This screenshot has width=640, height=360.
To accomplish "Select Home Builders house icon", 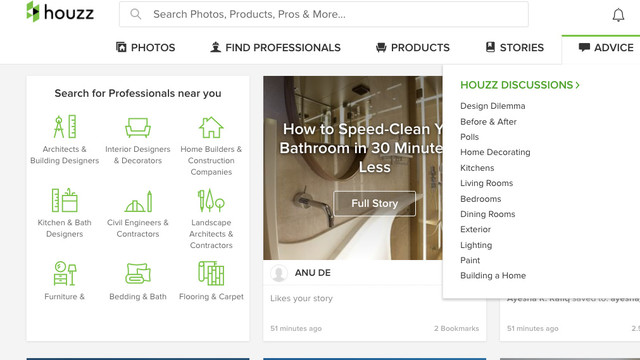I will [x=211, y=127].
